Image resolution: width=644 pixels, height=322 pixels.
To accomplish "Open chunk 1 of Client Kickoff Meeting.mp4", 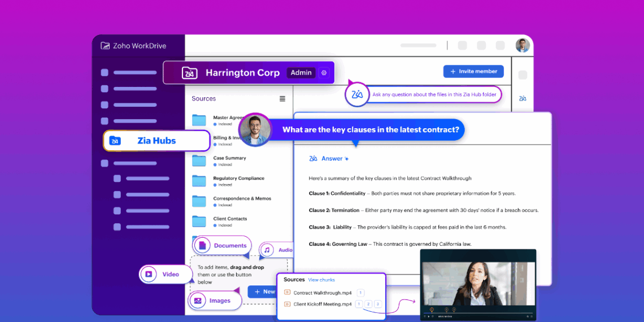I will pos(359,304).
